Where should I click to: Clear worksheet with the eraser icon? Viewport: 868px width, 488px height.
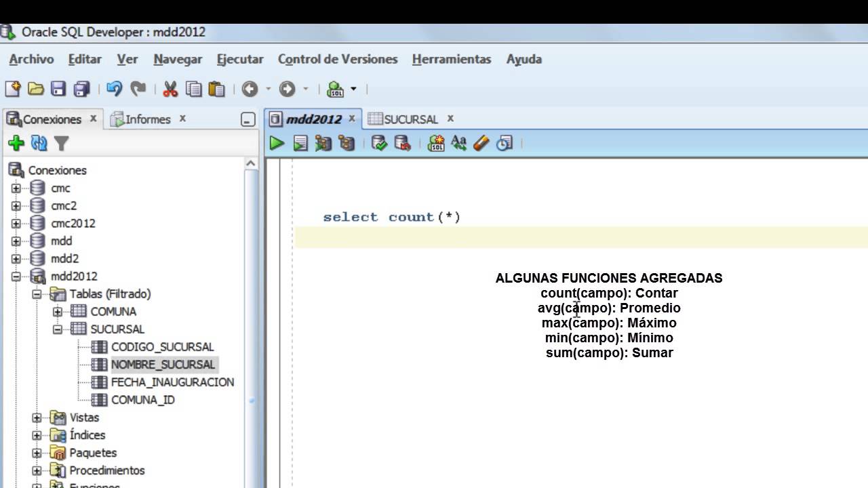[x=481, y=143]
